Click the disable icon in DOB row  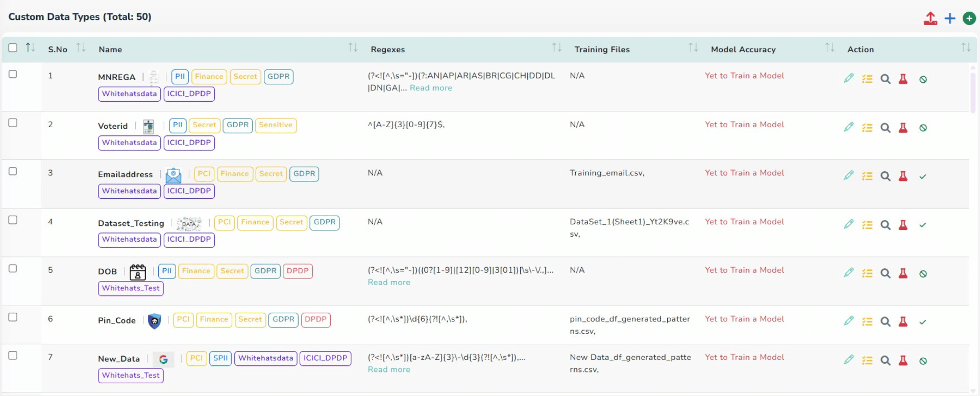pyautogui.click(x=923, y=274)
